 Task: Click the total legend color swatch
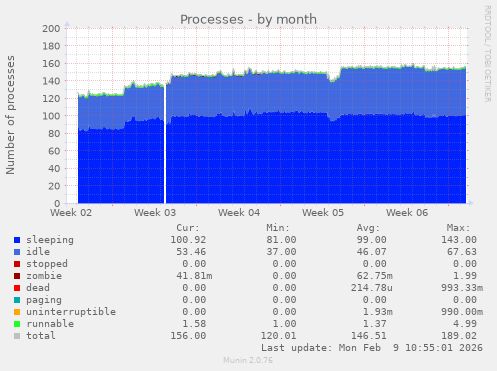point(17,336)
